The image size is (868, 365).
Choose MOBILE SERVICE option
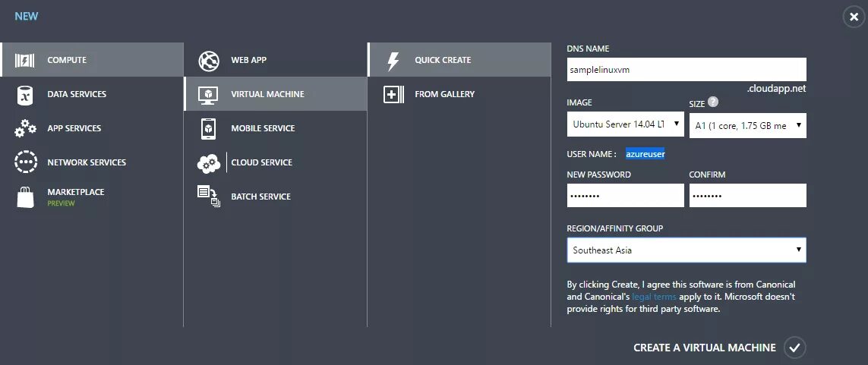(x=275, y=128)
